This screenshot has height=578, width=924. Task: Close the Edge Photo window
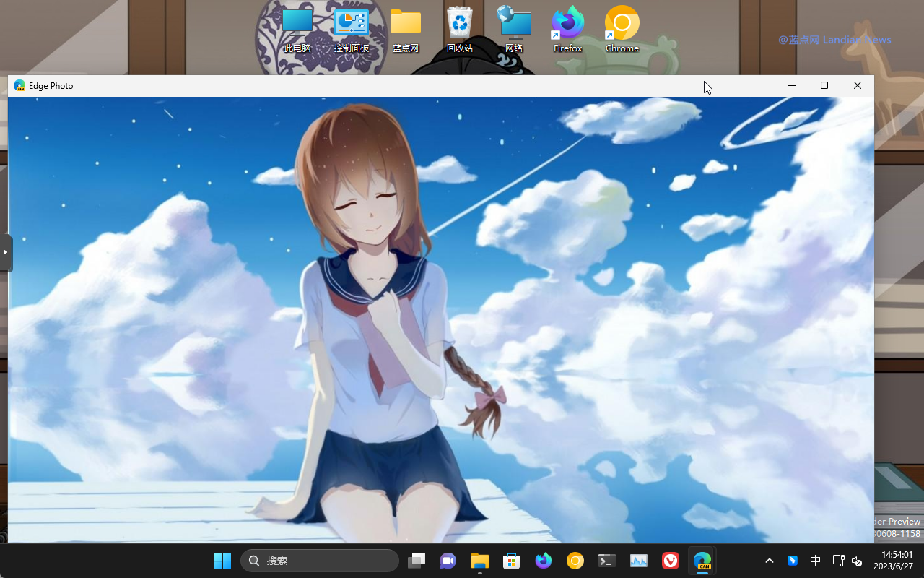858,85
